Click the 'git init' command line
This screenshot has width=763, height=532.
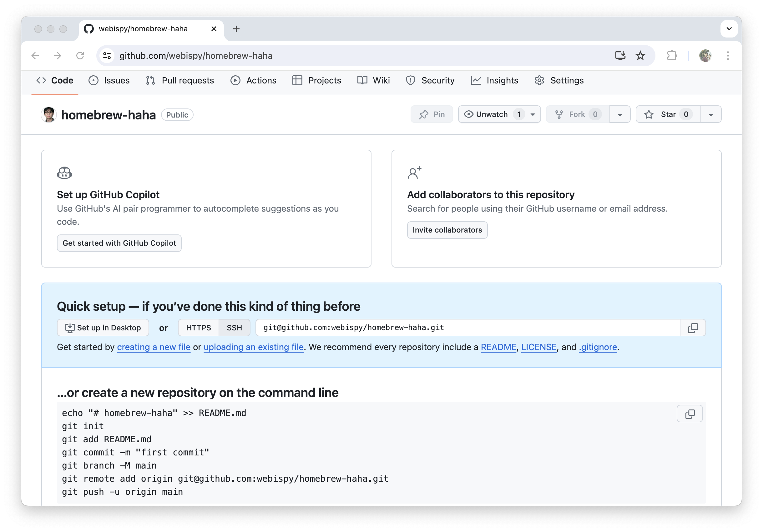pyautogui.click(x=83, y=426)
